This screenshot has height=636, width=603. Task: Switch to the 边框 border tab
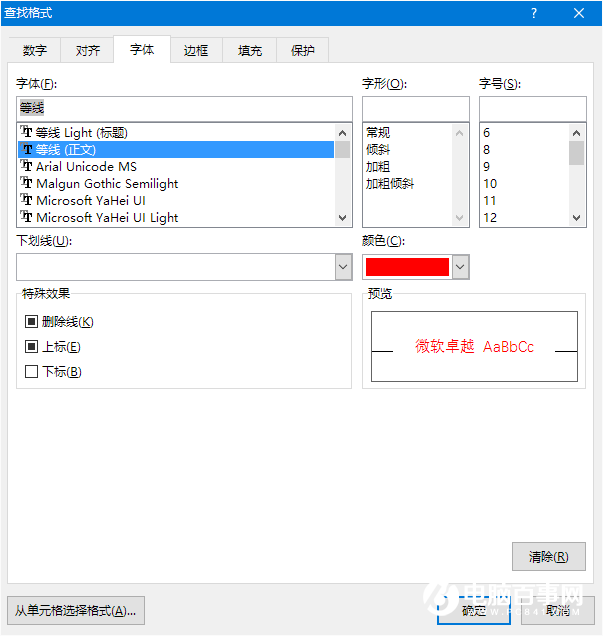pyautogui.click(x=196, y=50)
